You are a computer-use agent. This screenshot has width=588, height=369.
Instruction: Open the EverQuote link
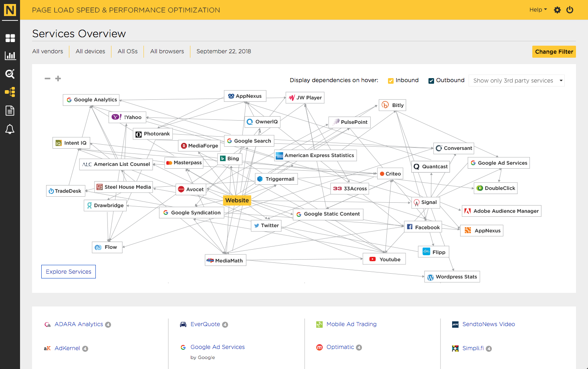point(205,324)
